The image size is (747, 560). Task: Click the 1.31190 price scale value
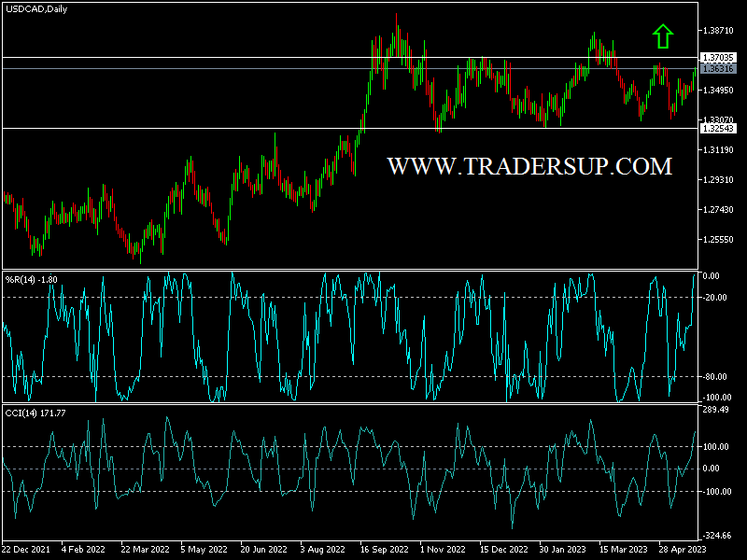pos(718,150)
